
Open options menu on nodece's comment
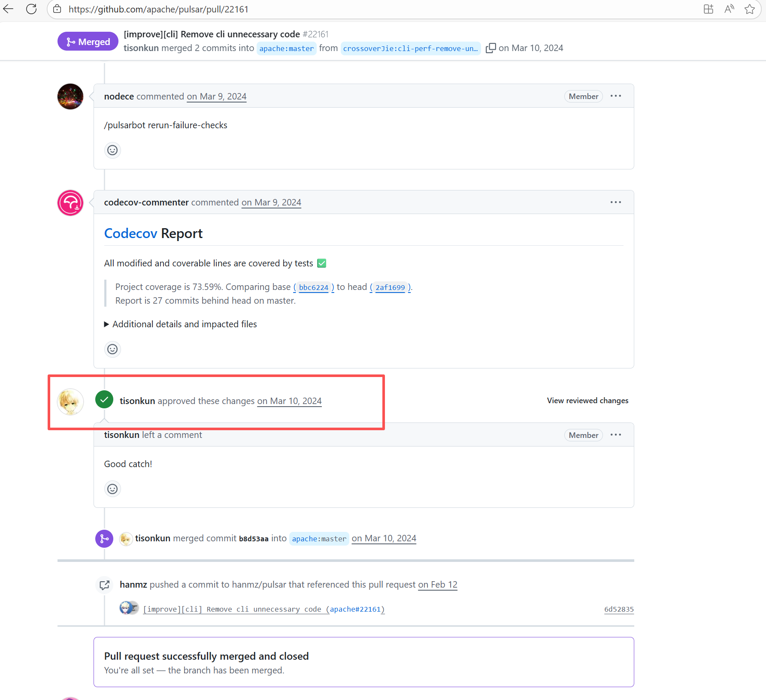click(x=616, y=96)
